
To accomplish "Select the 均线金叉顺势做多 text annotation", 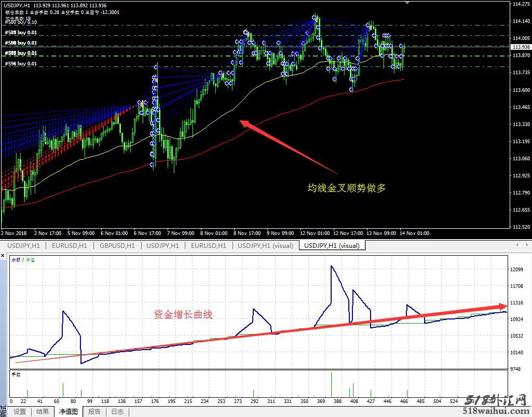I will tap(347, 188).
